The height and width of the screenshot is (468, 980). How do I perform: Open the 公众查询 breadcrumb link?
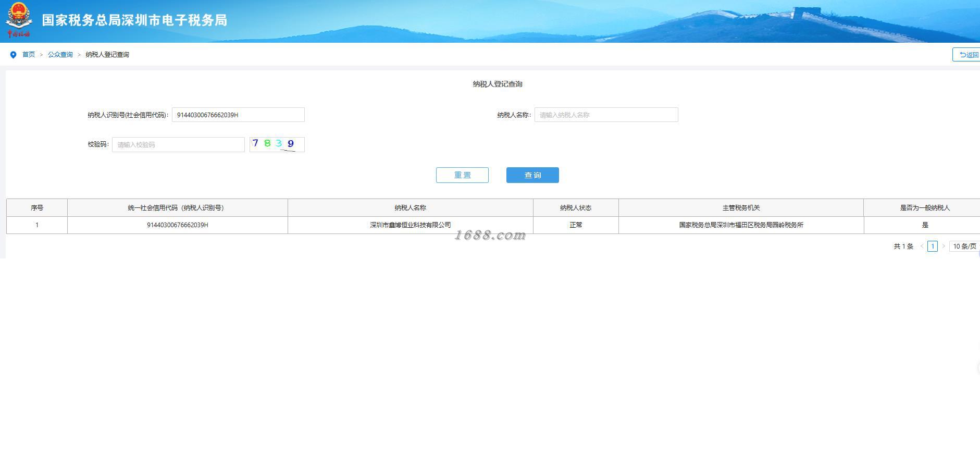point(60,55)
